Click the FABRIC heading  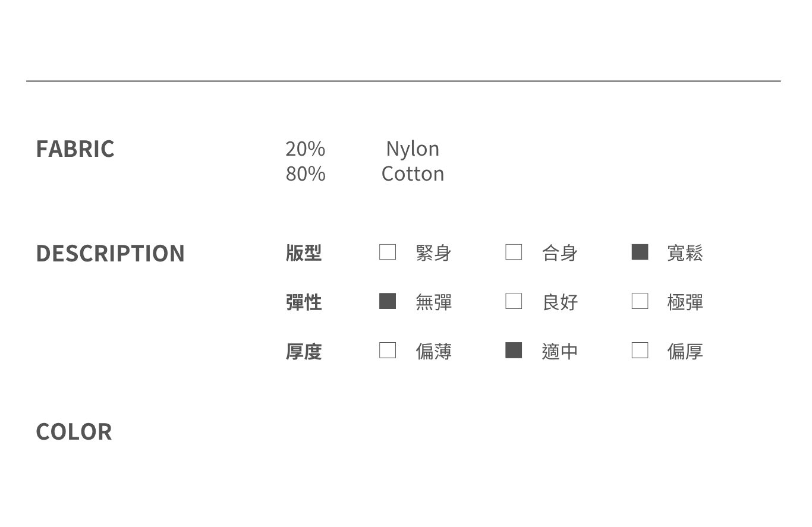(x=75, y=149)
